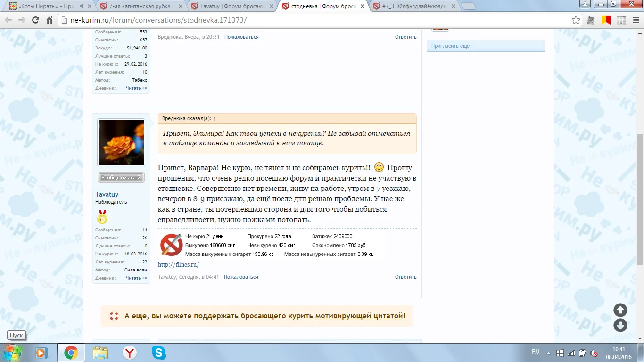644x362 pixels.
Task: Click the muted volume tray icon
Action: (594, 353)
